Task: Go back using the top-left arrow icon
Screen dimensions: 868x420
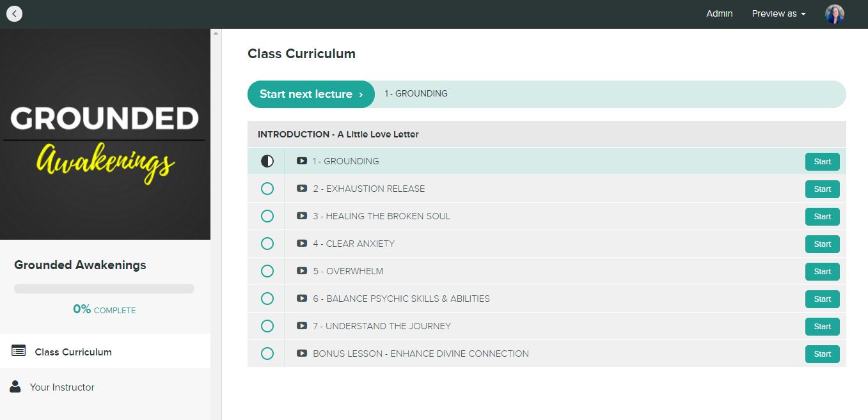Action: 14,13
